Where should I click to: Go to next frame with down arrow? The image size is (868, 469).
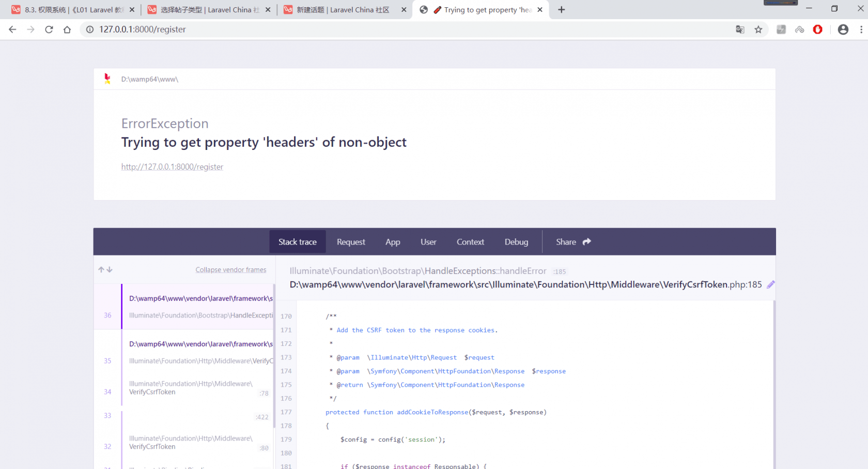(x=110, y=269)
